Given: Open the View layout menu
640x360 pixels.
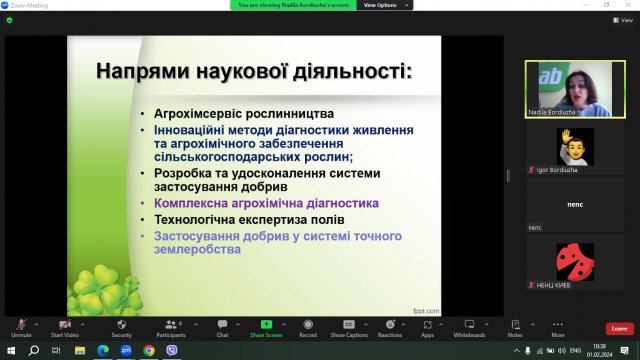Looking at the screenshot, I should [623, 20].
